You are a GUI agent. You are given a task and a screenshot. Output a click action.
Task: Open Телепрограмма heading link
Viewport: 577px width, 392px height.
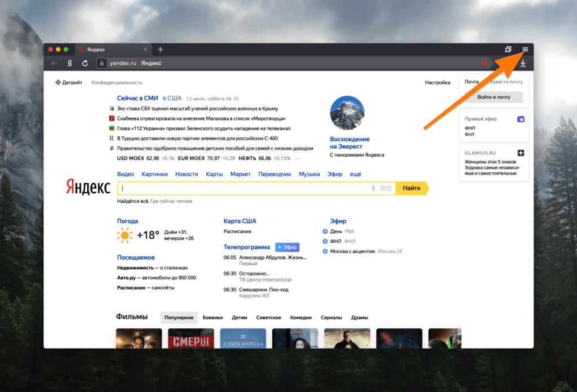[x=247, y=247]
